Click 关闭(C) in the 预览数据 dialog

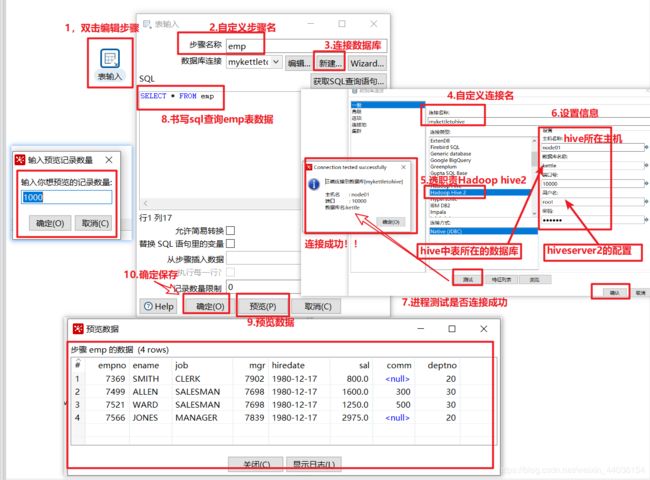pyautogui.click(x=256, y=464)
